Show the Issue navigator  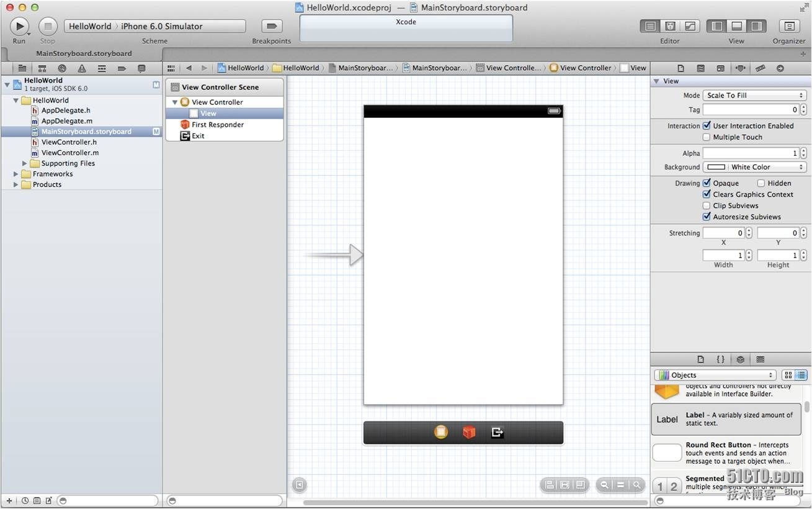82,68
